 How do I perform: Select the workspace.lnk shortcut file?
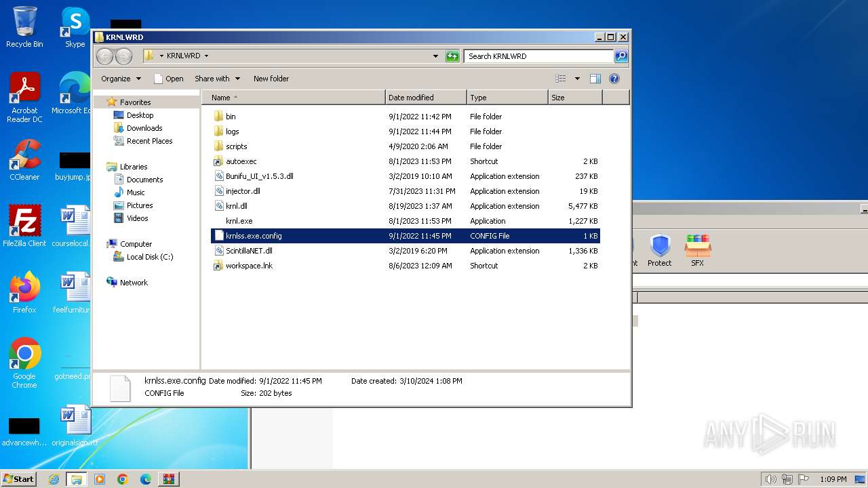406,266
